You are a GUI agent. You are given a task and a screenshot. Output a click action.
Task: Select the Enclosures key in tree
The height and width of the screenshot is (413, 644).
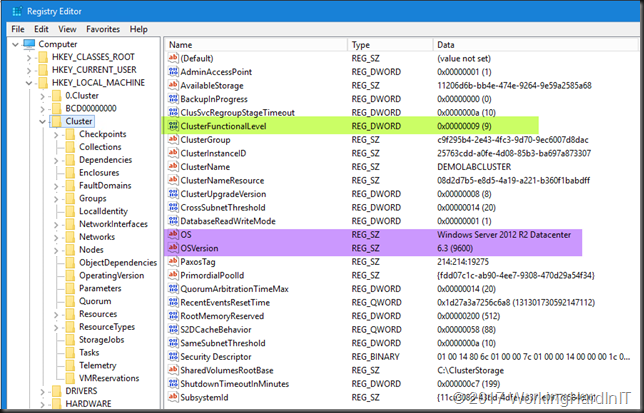(x=99, y=173)
